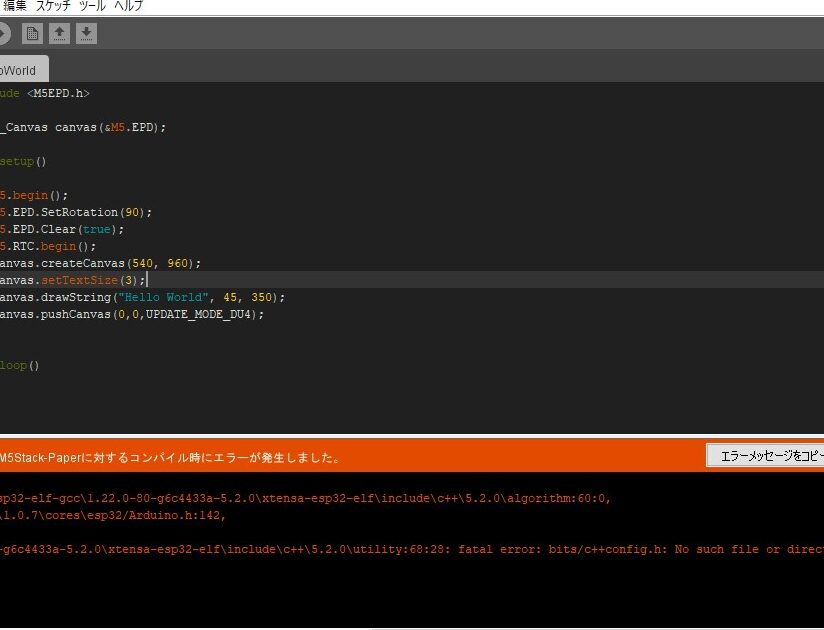Click the loop() function line

point(20,365)
